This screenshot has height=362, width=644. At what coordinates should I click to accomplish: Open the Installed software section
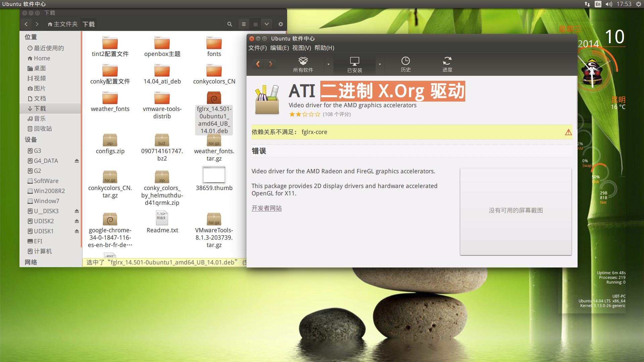point(355,64)
